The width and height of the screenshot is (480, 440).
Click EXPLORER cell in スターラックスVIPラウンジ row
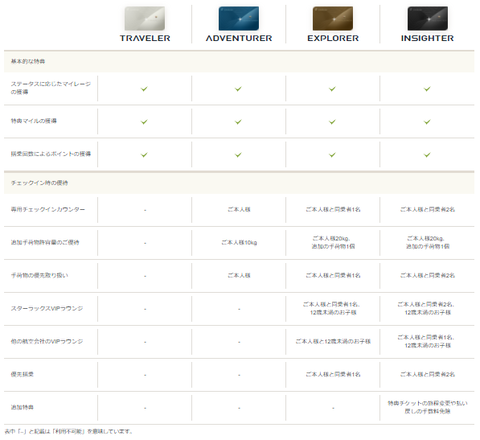(x=332, y=308)
